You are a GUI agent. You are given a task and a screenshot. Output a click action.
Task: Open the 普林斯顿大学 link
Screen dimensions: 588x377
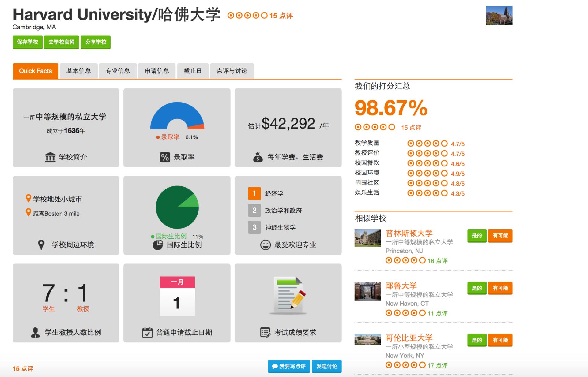(409, 233)
